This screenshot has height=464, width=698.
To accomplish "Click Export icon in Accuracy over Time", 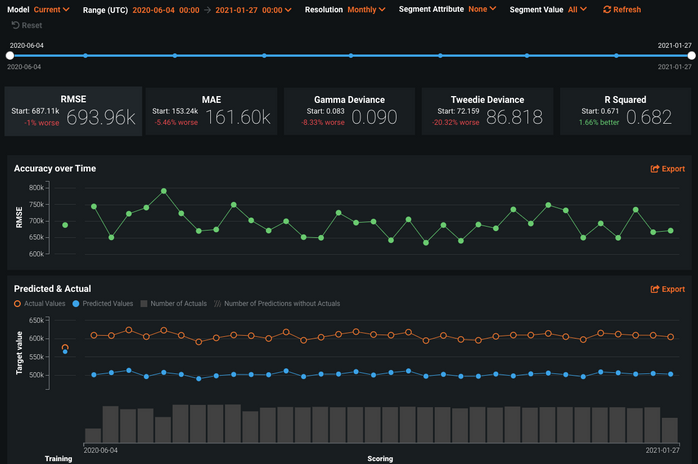I will (655, 169).
